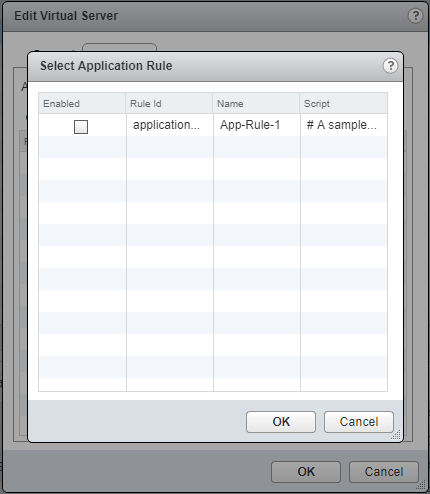Click OK in Edit Virtual Server dialog

coord(306,472)
